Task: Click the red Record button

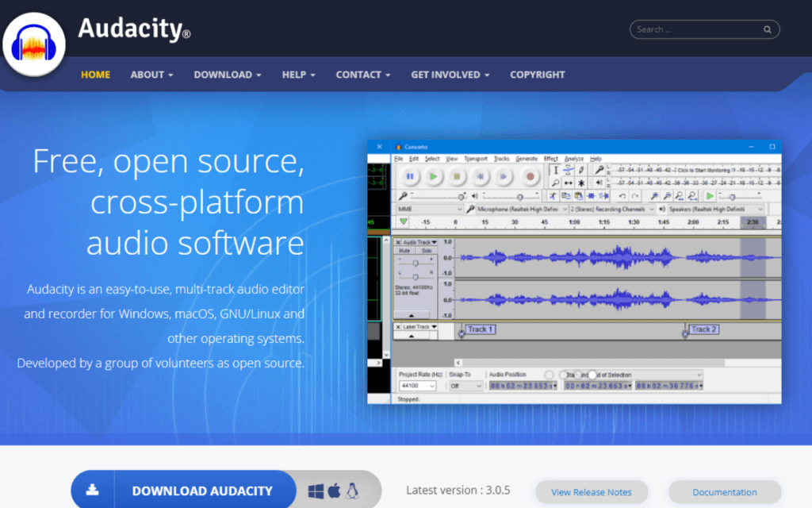Action: [530, 177]
